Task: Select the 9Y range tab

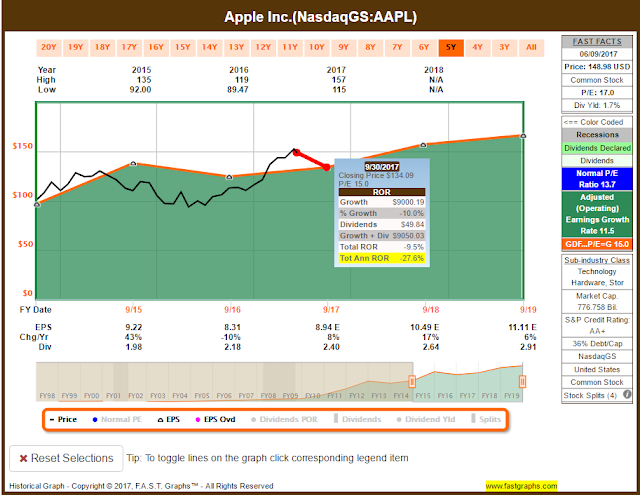Action: tap(344, 47)
